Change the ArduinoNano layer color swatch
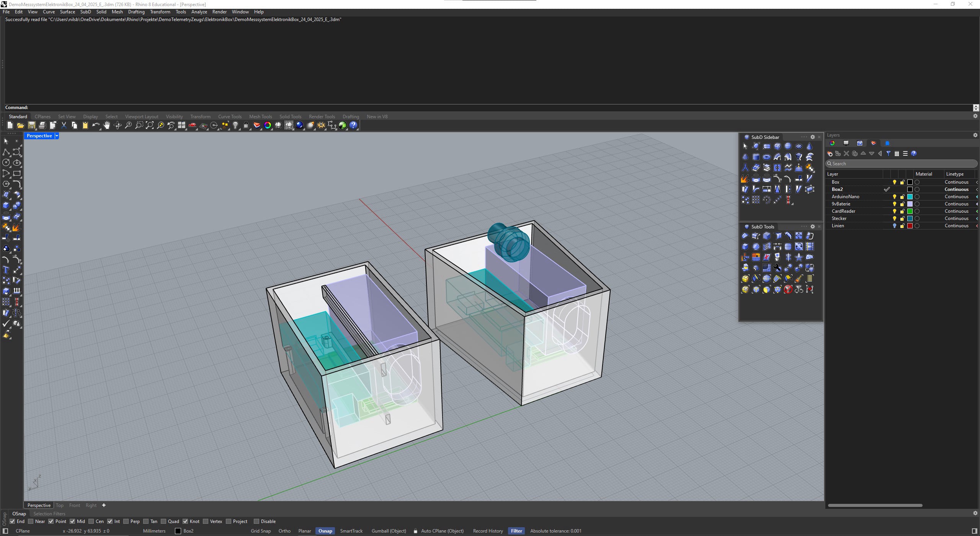980x536 pixels. pyautogui.click(x=910, y=197)
